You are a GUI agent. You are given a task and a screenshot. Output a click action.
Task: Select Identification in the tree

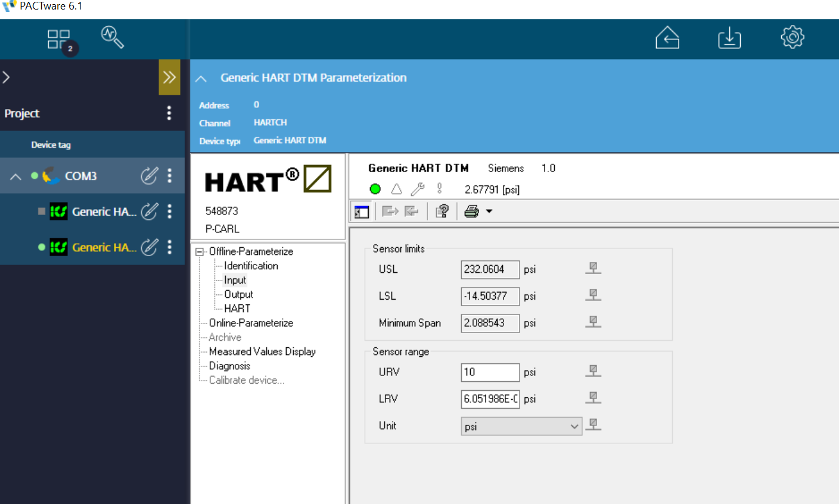point(251,266)
